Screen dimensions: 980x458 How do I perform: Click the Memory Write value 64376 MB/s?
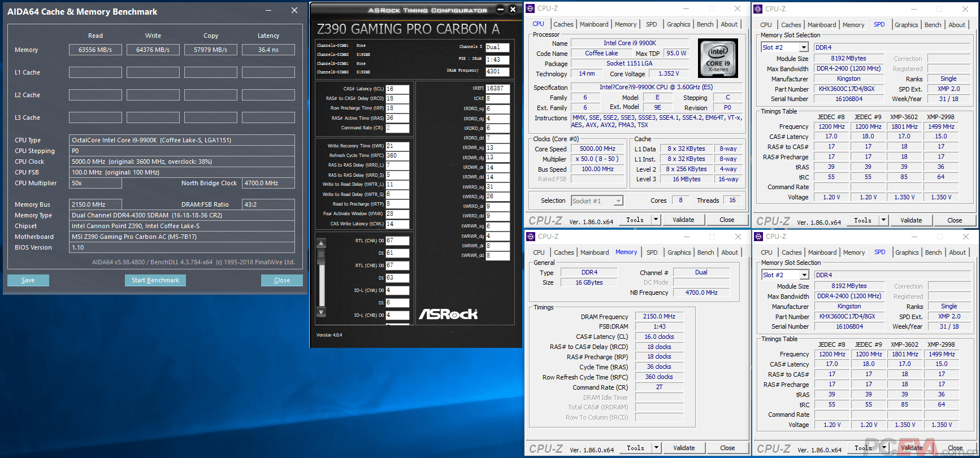pyautogui.click(x=153, y=50)
